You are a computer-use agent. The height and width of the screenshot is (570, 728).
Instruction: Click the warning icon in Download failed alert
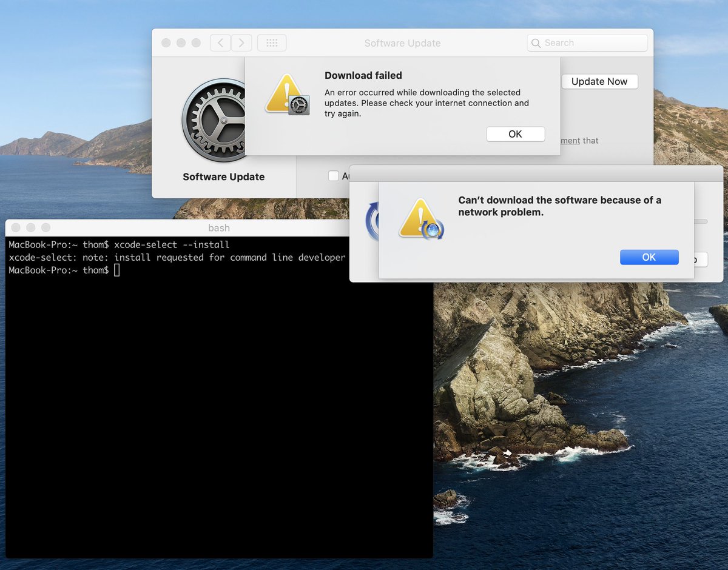[x=286, y=95]
